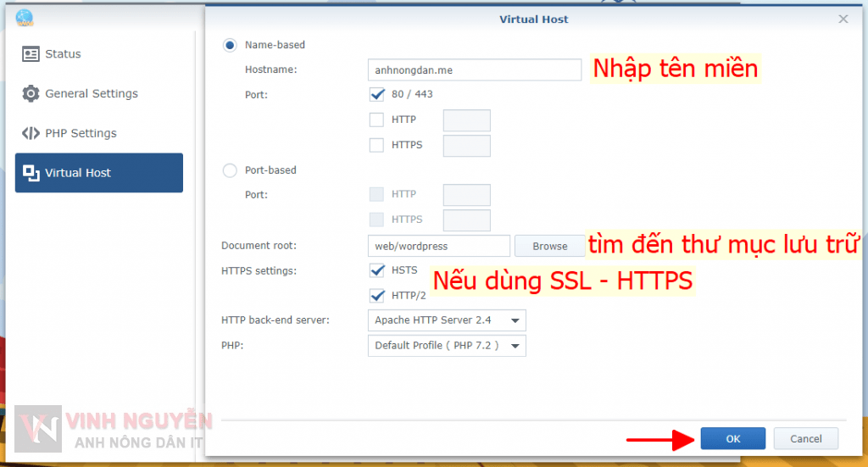Uncheck the 80 / 443 port checkbox
Screen dimensions: 868x467
click(377, 94)
